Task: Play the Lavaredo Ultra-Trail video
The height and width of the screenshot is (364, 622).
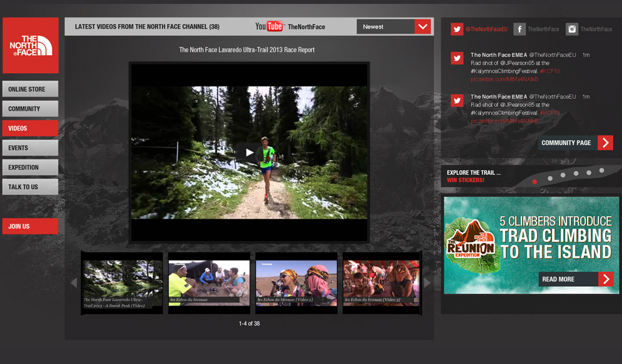Action: [249, 152]
